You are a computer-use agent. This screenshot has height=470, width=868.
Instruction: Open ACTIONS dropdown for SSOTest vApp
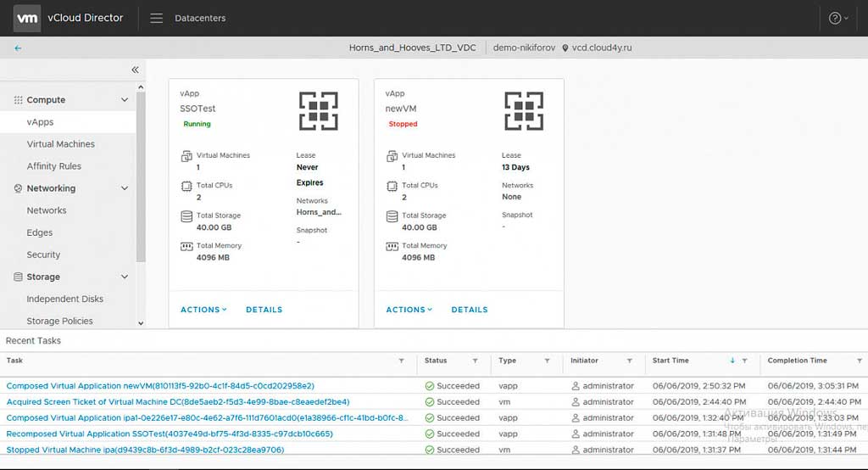point(203,310)
